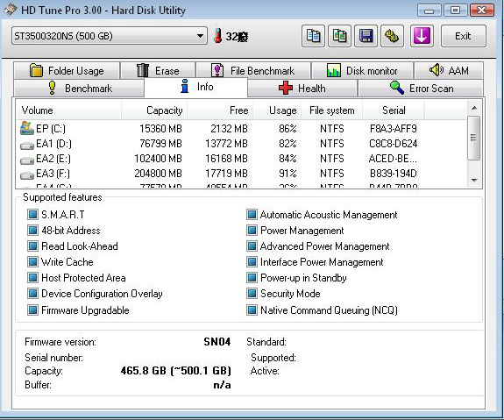This screenshot has height=420, width=504.
Task: Select the Info tab
Action: [x=196, y=87]
